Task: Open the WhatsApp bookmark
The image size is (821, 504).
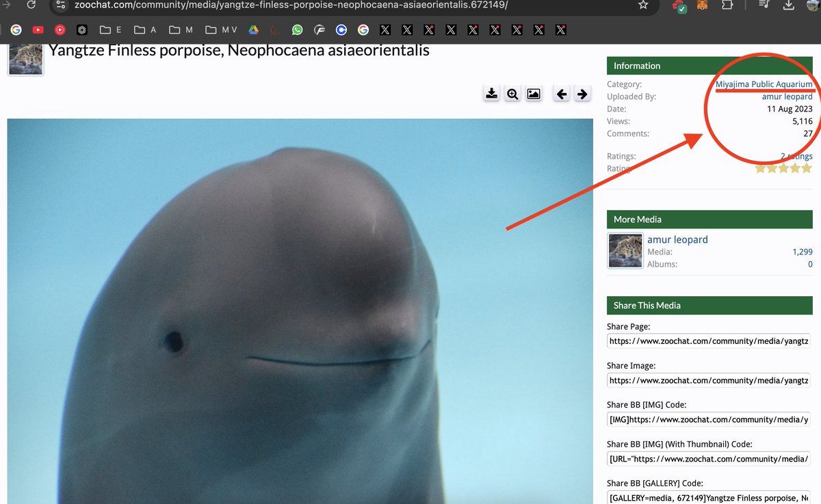Action: tap(297, 30)
